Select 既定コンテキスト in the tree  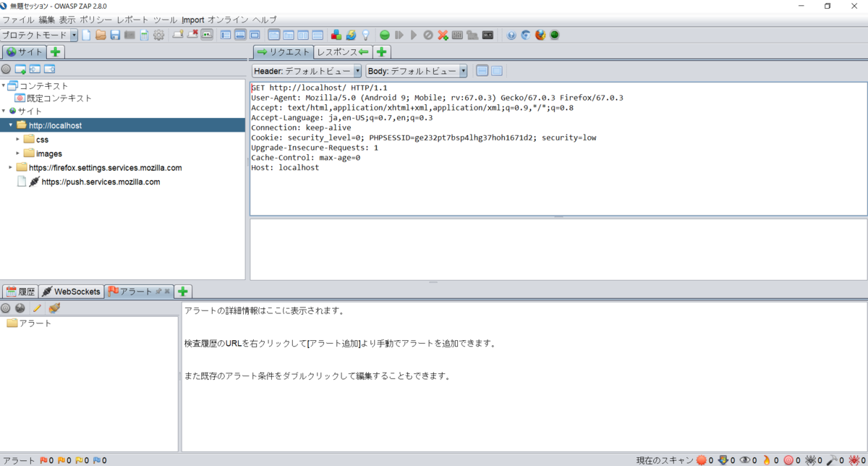[x=59, y=98]
